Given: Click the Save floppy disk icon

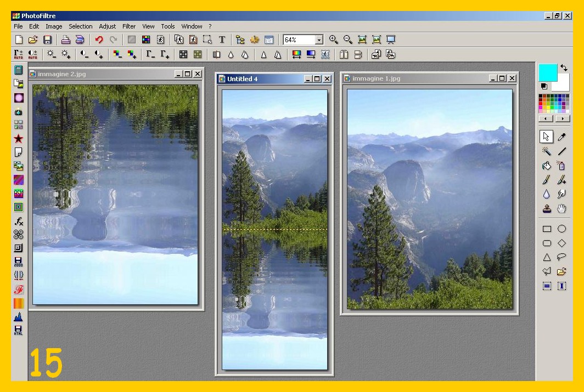Looking at the screenshot, I should 47,39.
